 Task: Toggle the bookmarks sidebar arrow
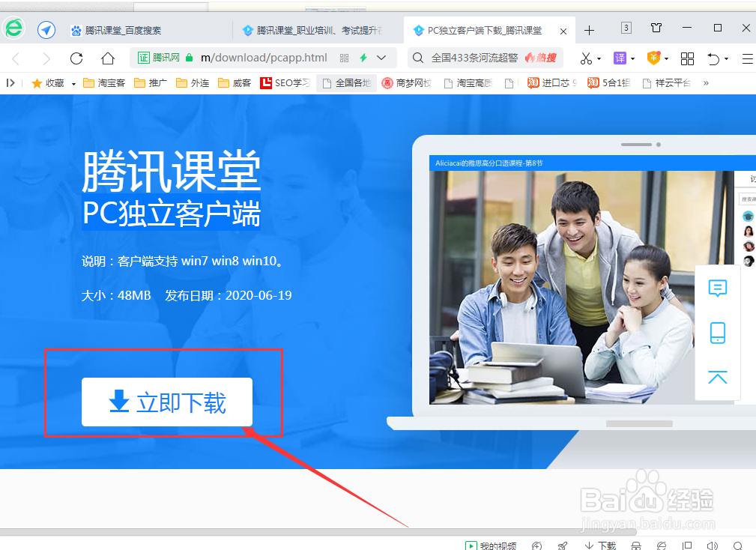point(10,83)
